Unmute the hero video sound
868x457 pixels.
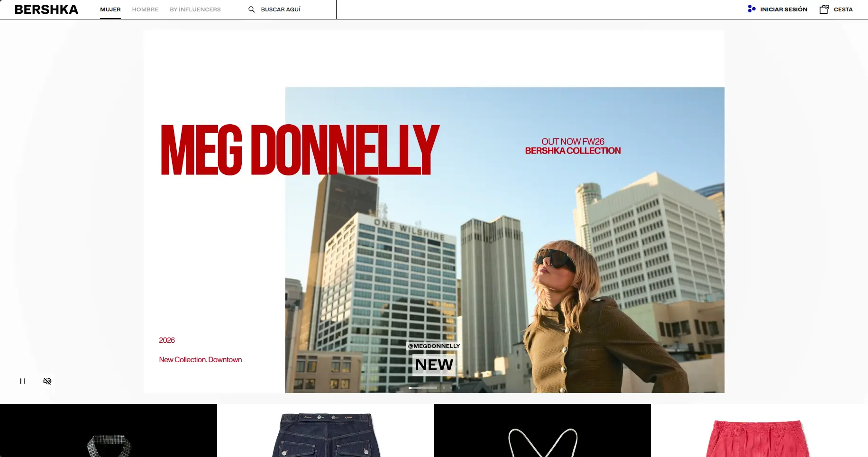coord(47,381)
